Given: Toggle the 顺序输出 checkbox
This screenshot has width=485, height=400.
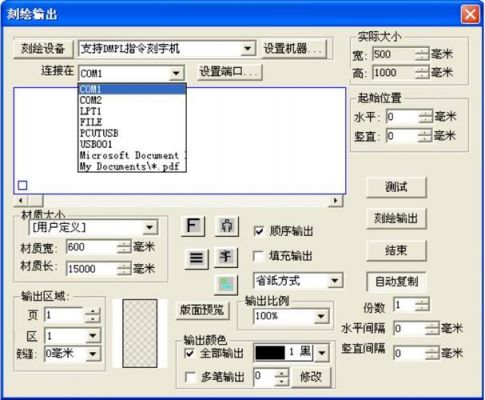Looking at the screenshot, I should 259,231.
